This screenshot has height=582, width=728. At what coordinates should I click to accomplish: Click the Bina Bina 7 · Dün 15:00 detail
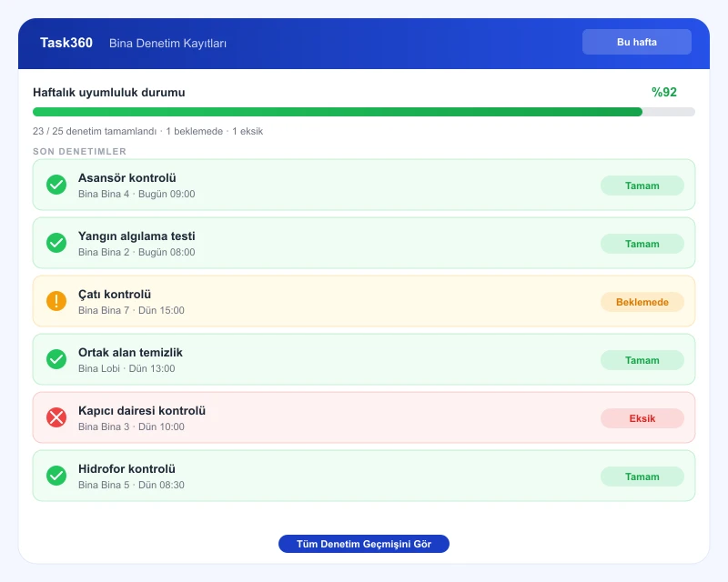(x=131, y=310)
